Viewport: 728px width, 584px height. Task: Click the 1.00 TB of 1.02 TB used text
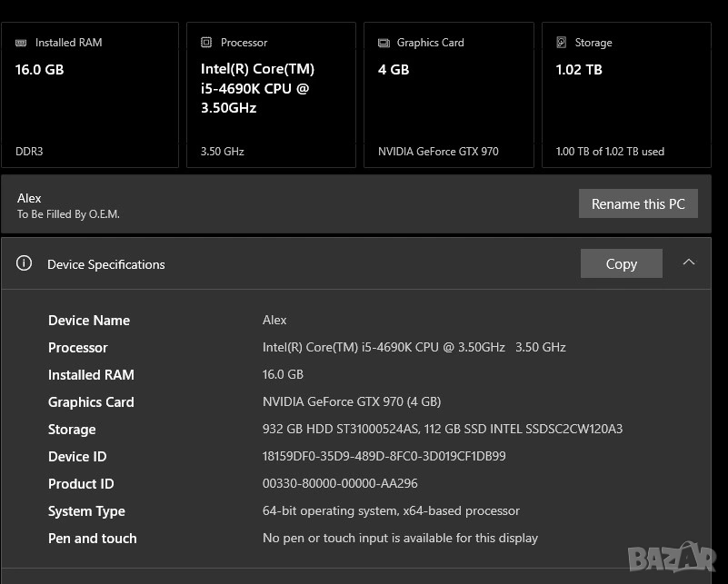click(x=610, y=152)
